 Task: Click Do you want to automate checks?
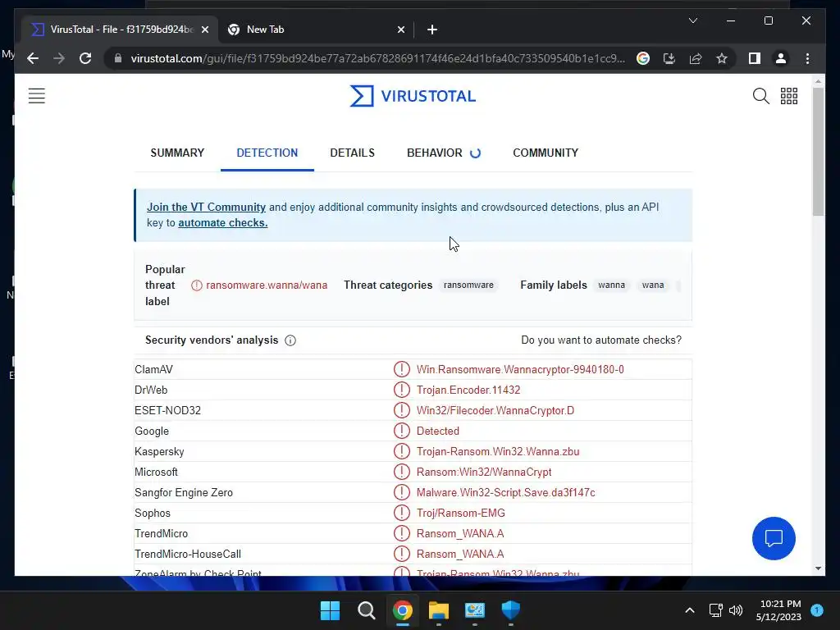coord(601,340)
